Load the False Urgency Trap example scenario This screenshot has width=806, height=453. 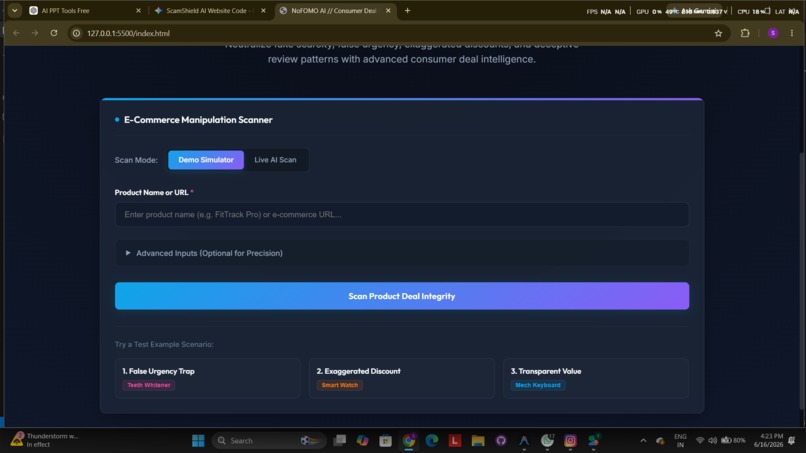(x=208, y=378)
